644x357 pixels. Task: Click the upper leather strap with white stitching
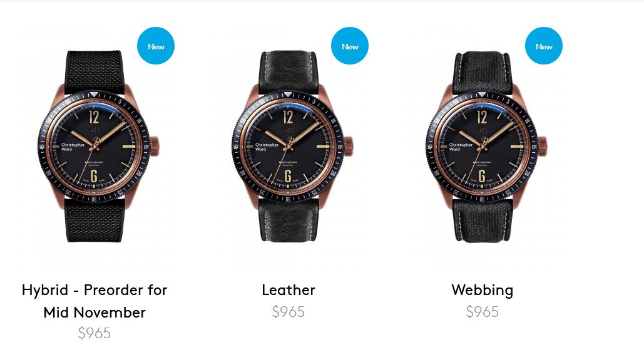pos(289,71)
